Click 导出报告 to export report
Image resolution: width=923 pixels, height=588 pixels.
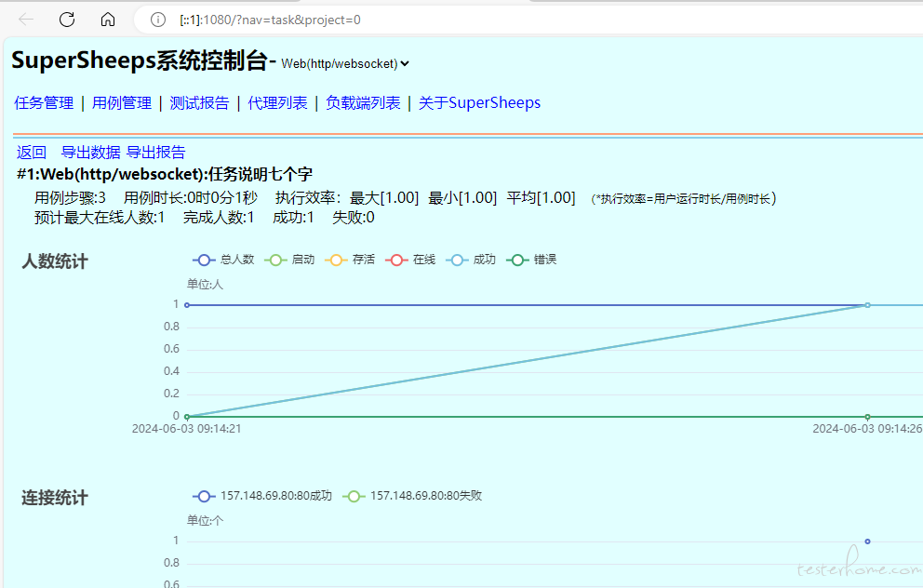(x=156, y=153)
